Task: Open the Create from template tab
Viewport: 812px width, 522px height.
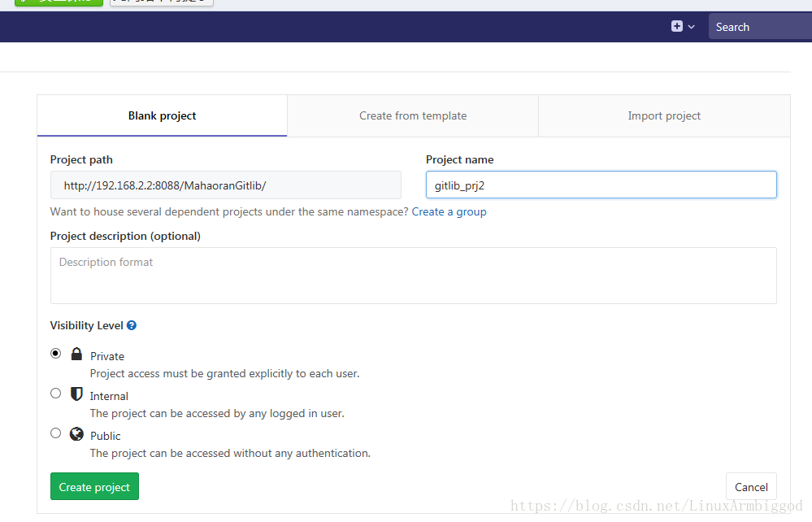Action: (413, 116)
